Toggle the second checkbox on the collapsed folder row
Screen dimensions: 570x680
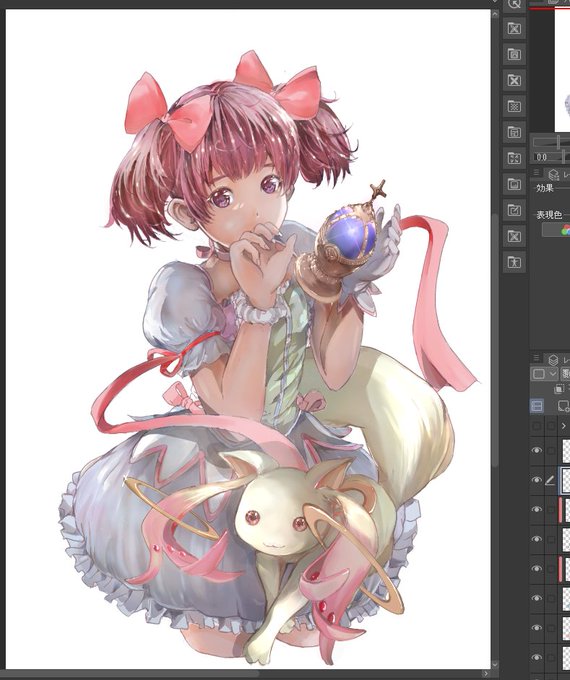point(550,426)
